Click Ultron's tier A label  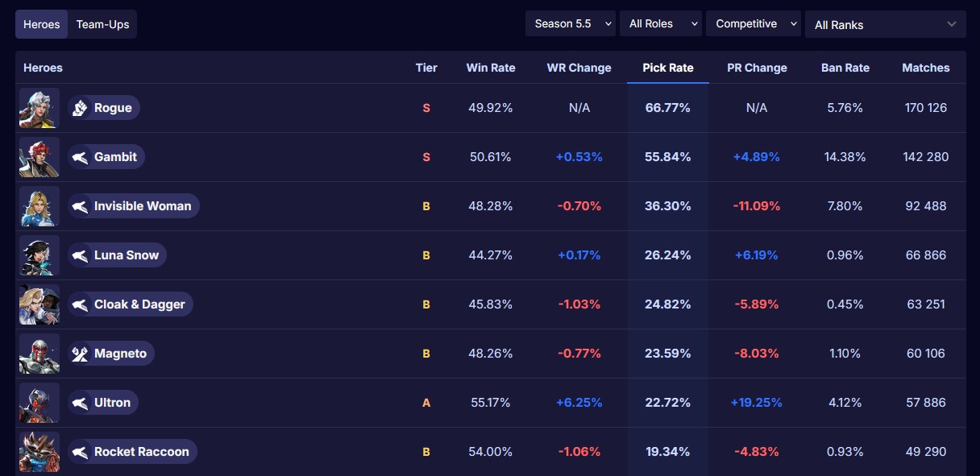point(426,403)
